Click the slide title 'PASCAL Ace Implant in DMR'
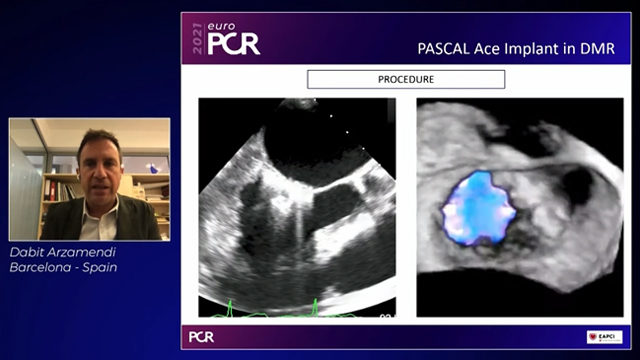This screenshot has width=640, height=360. click(516, 49)
